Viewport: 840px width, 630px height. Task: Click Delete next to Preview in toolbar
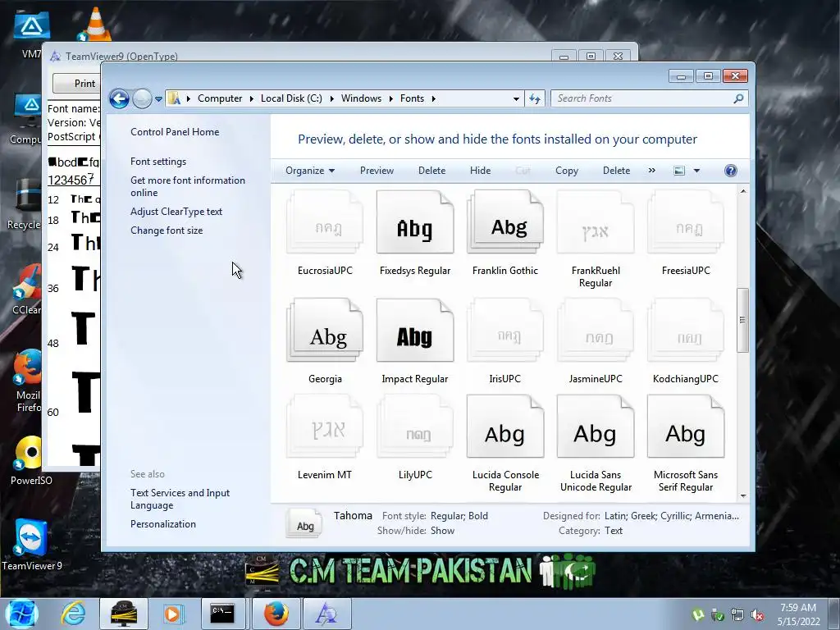[x=431, y=171]
